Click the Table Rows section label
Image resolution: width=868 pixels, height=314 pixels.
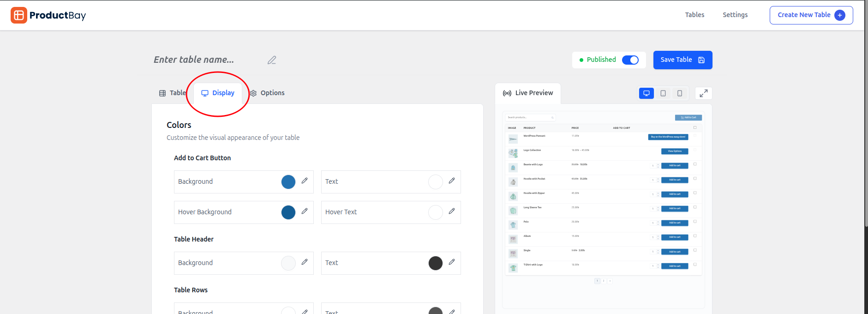[191, 290]
